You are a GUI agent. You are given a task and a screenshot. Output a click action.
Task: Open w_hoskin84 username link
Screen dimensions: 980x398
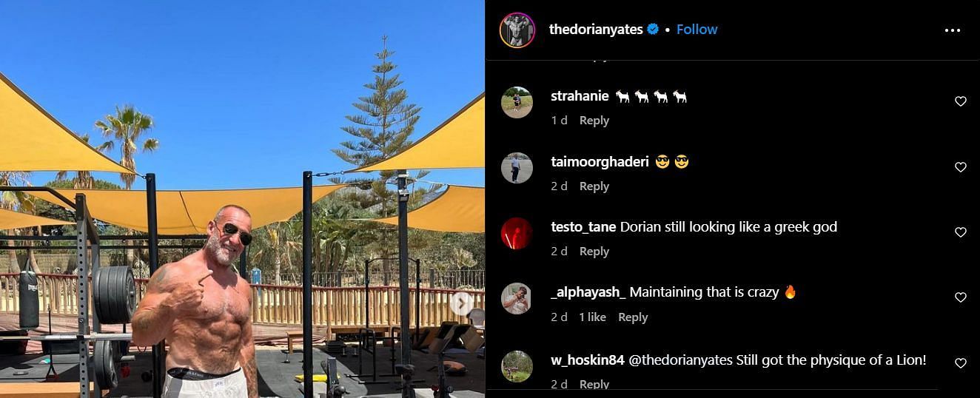point(588,360)
